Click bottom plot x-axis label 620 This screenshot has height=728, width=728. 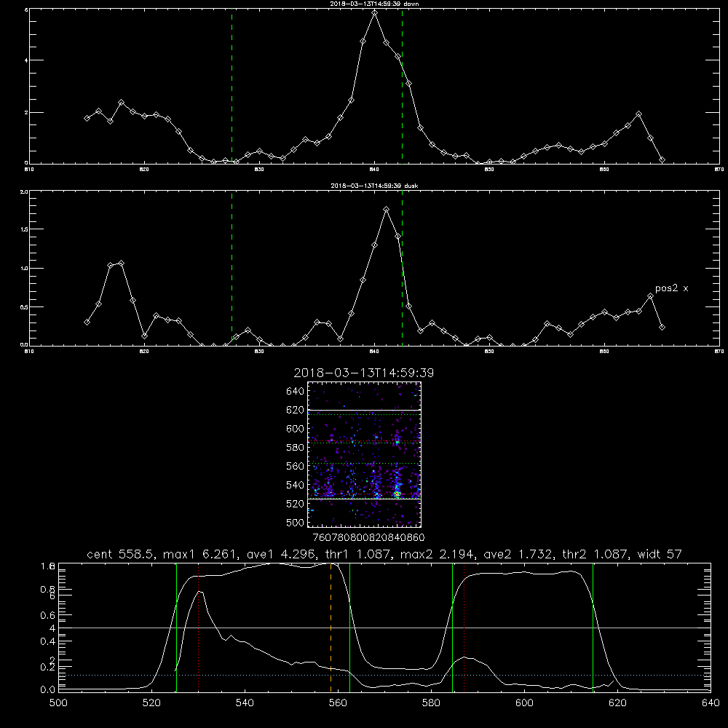pyautogui.click(x=618, y=703)
